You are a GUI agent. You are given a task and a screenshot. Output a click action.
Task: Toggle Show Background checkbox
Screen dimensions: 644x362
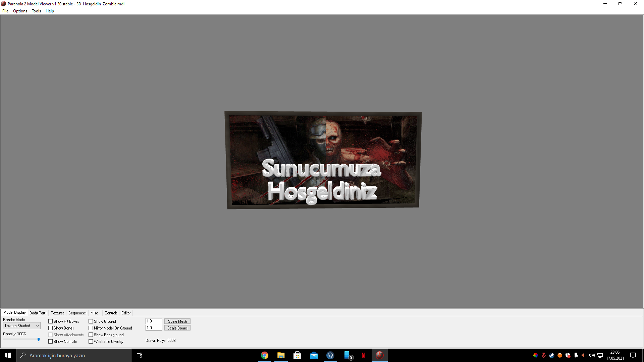pyautogui.click(x=91, y=335)
